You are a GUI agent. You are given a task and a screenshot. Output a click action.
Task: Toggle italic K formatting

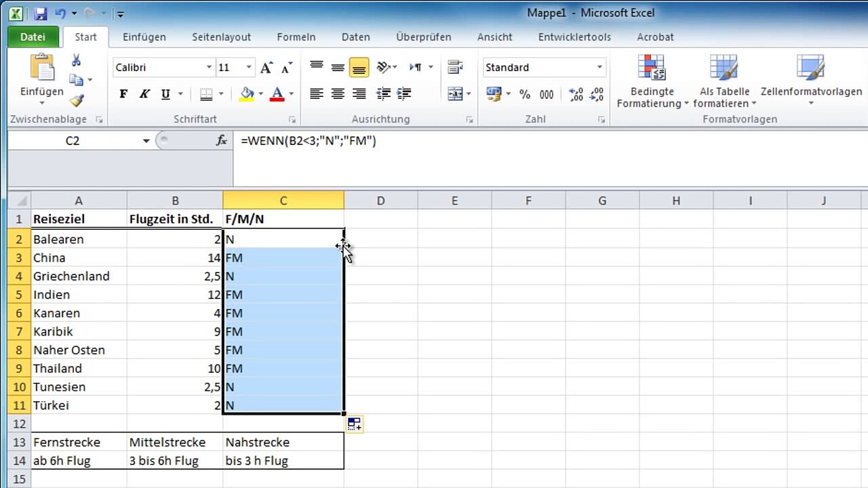pyautogui.click(x=144, y=94)
